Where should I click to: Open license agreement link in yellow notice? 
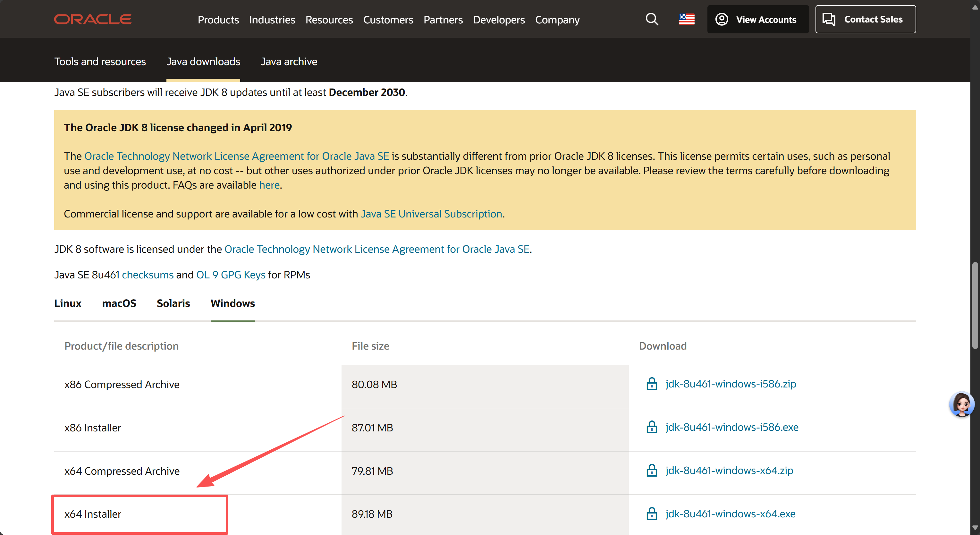point(237,157)
